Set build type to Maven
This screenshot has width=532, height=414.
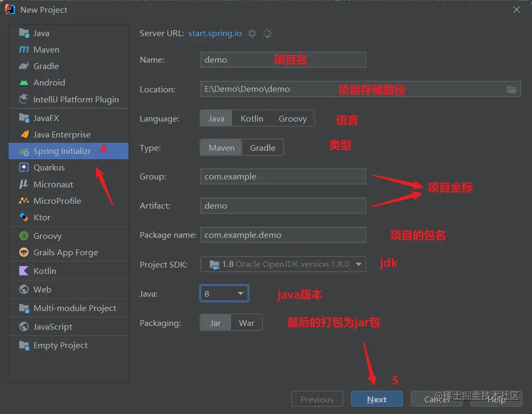221,148
